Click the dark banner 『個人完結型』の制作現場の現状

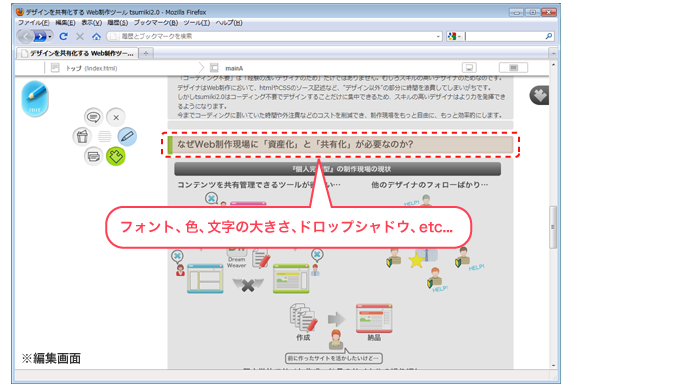pos(338,169)
